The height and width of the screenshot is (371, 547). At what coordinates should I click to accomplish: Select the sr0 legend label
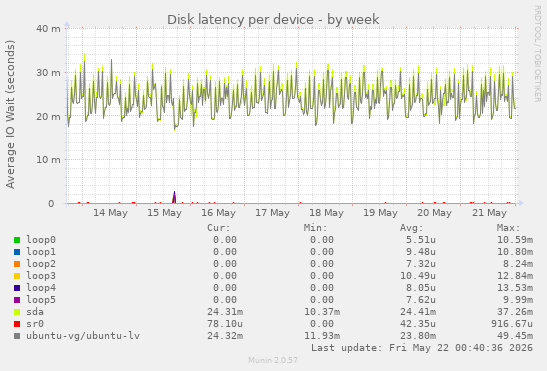click(x=35, y=324)
